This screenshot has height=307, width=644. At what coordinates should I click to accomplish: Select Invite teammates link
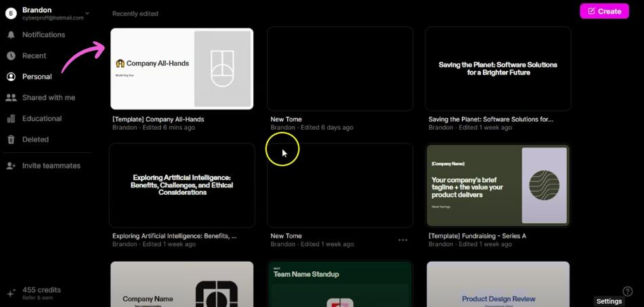[x=51, y=166]
